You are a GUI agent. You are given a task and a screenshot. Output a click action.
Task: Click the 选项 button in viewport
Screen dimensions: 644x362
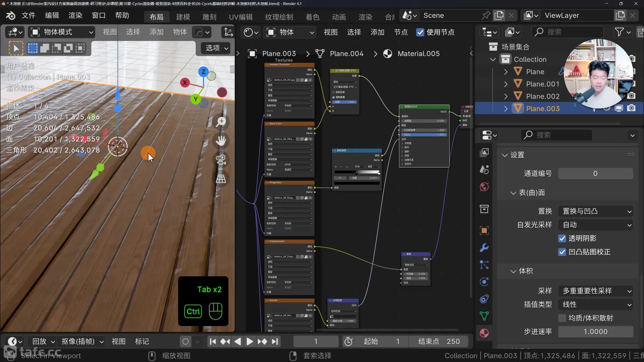click(216, 48)
